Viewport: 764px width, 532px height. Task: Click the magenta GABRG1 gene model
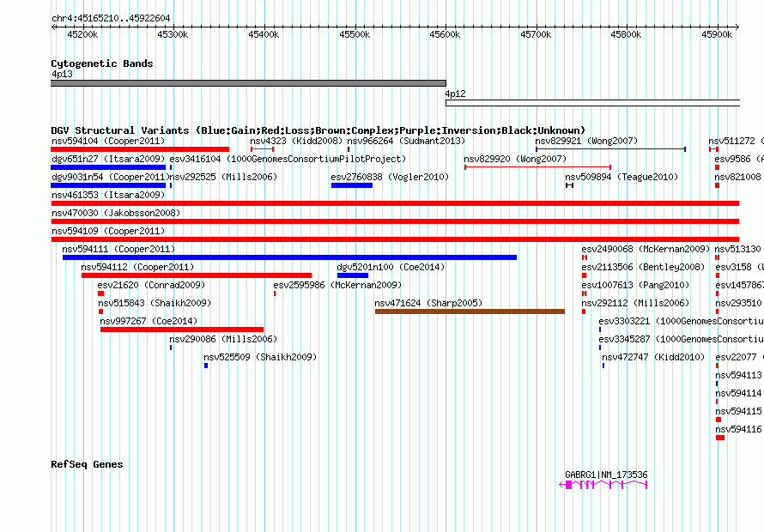(x=603, y=484)
